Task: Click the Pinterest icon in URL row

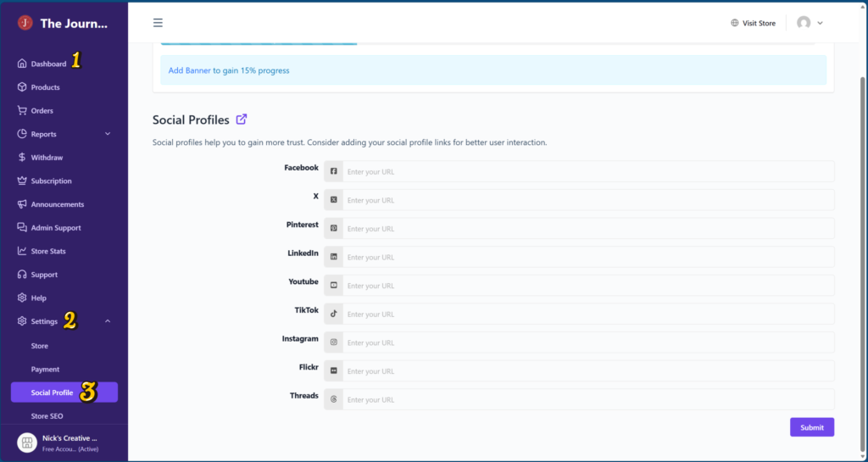Action: (x=334, y=229)
